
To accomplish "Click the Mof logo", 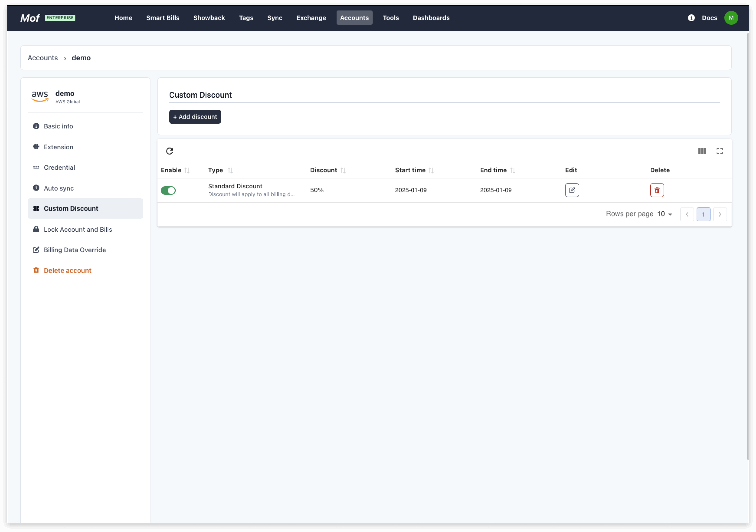I will [x=30, y=18].
